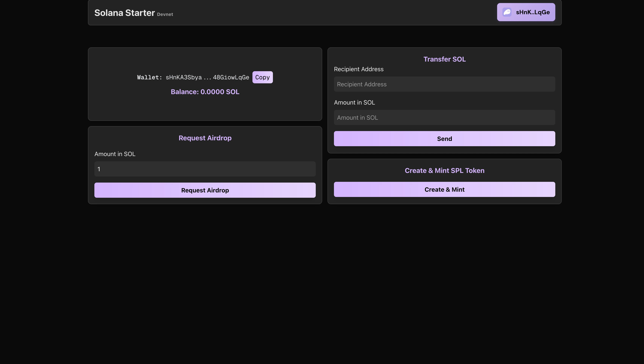Click the Create & Mint SPL Token heading
Screen dimensions: 644x364
[x=444, y=170]
